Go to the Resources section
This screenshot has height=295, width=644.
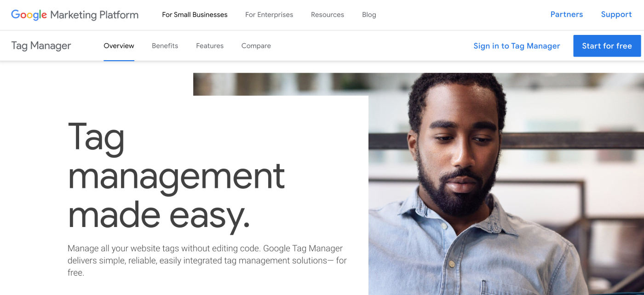coord(328,15)
